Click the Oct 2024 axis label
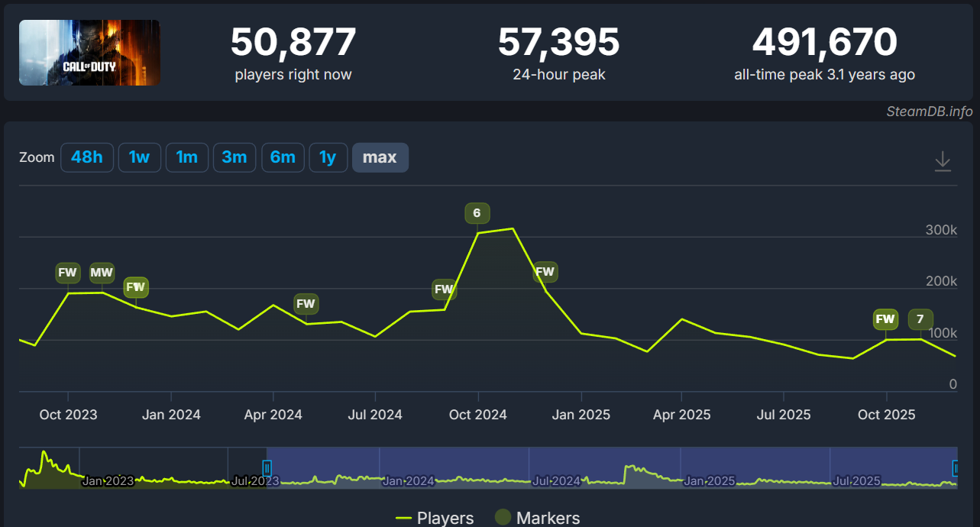Image resolution: width=980 pixels, height=527 pixels. (478, 415)
